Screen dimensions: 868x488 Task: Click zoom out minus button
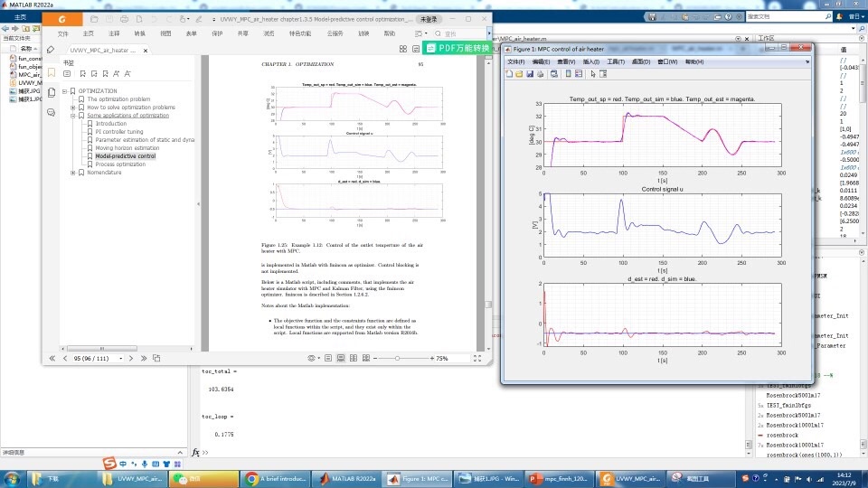tap(375, 359)
